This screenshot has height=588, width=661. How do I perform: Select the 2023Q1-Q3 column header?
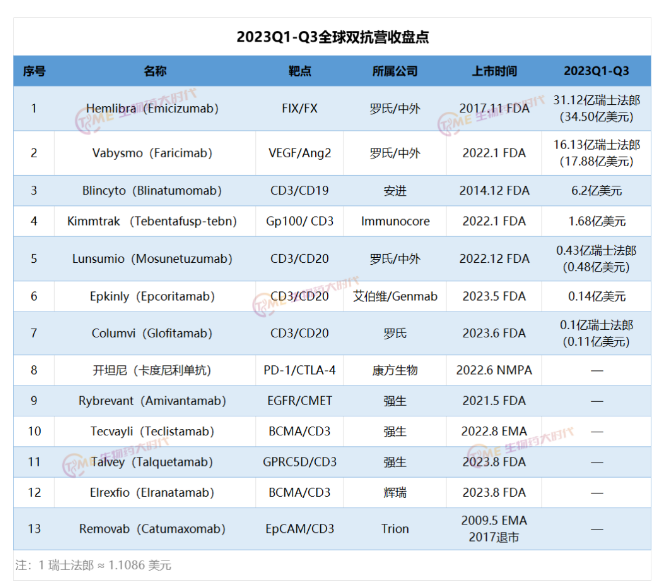(596, 71)
